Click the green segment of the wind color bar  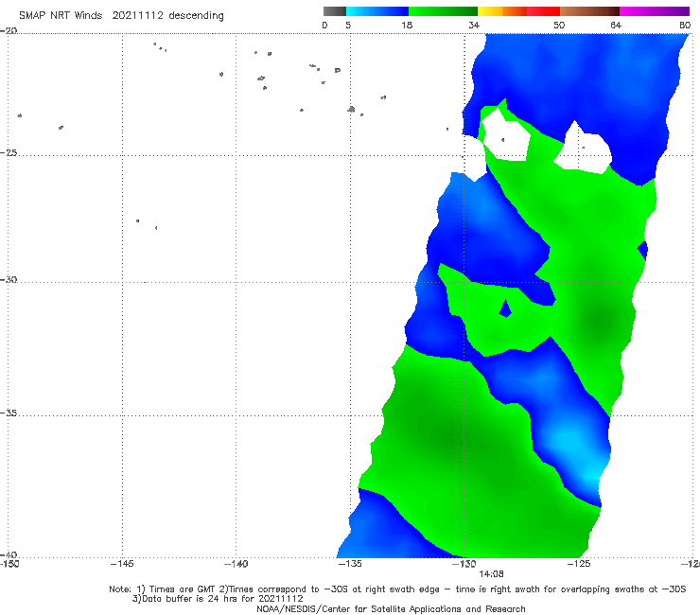pyautogui.click(x=443, y=11)
